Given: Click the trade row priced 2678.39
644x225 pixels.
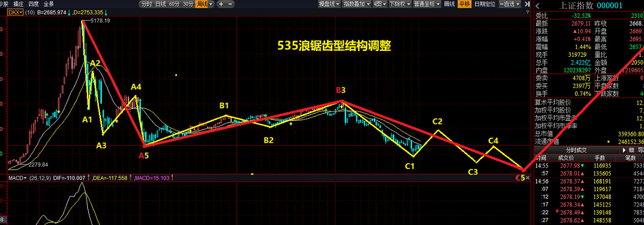Looking at the screenshot, I should (589, 189).
